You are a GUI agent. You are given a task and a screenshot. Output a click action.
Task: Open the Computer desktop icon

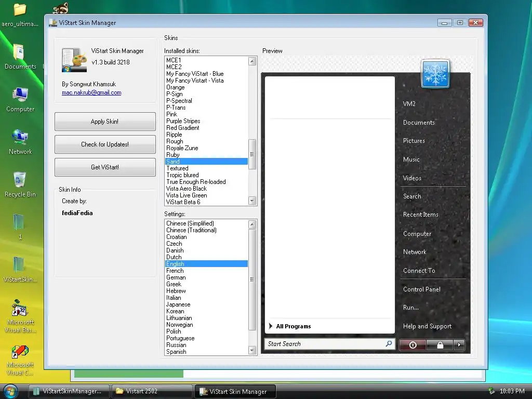coord(20,100)
